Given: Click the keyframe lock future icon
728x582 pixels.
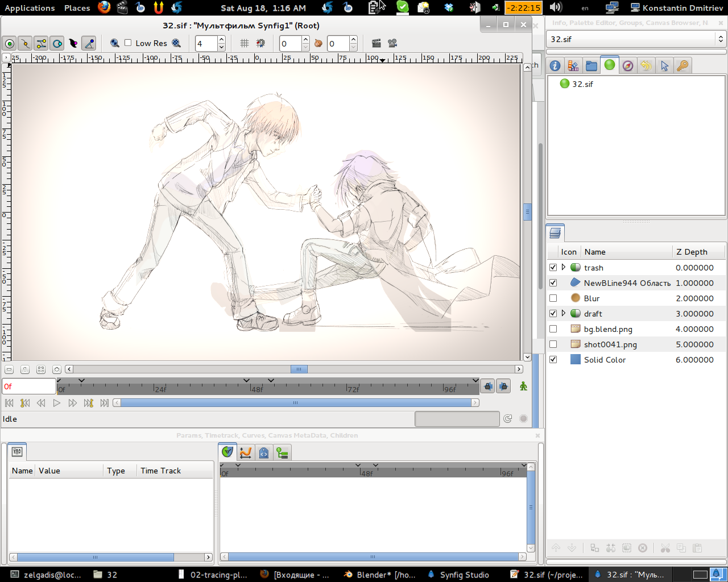Looking at the screenshot, I should [503, 386].
